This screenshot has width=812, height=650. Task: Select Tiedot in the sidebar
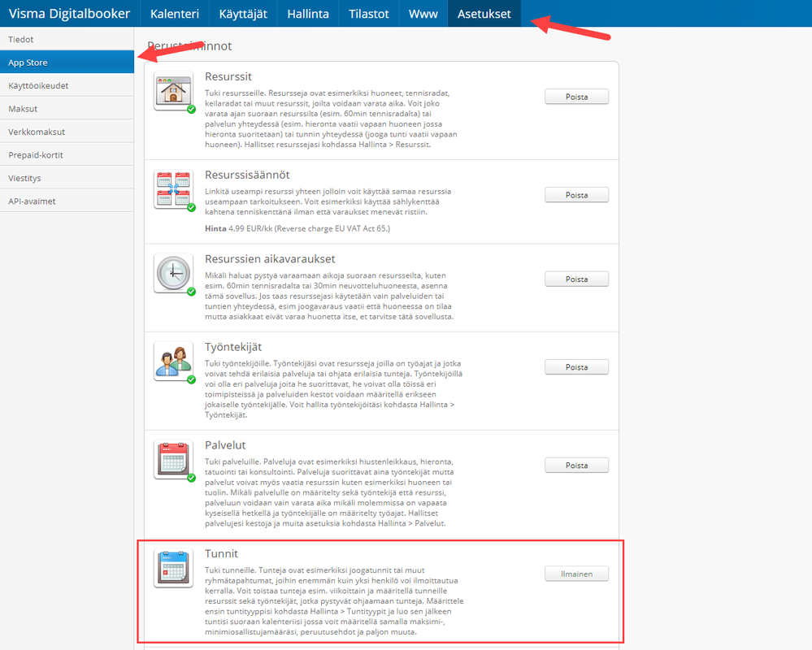click(67, 39)
